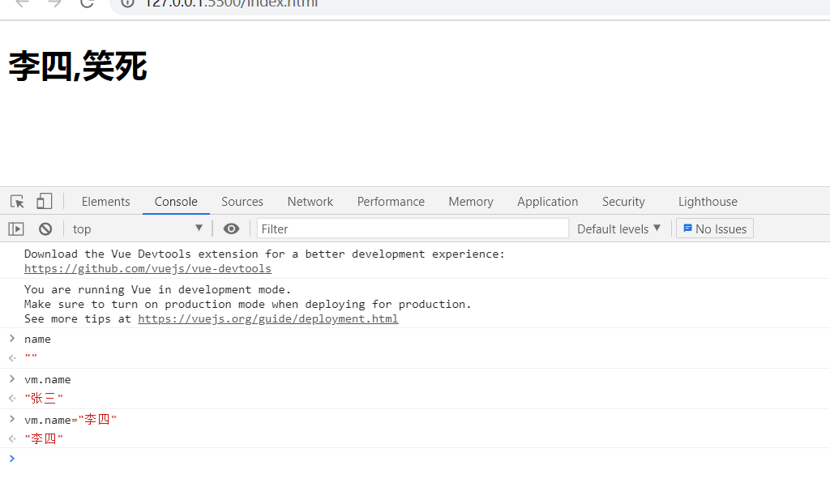Follow the vuejs.org deployment guide link

click(267, 319)
